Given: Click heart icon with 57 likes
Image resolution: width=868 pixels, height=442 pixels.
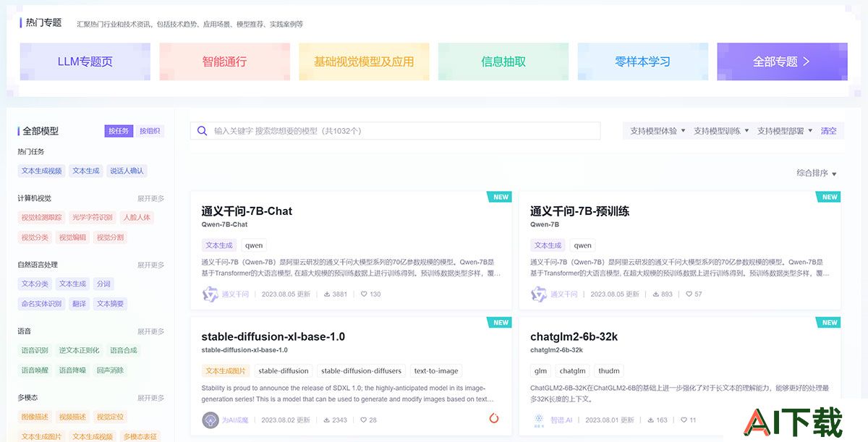Looking at the screenshot, I should coord(688,294).
